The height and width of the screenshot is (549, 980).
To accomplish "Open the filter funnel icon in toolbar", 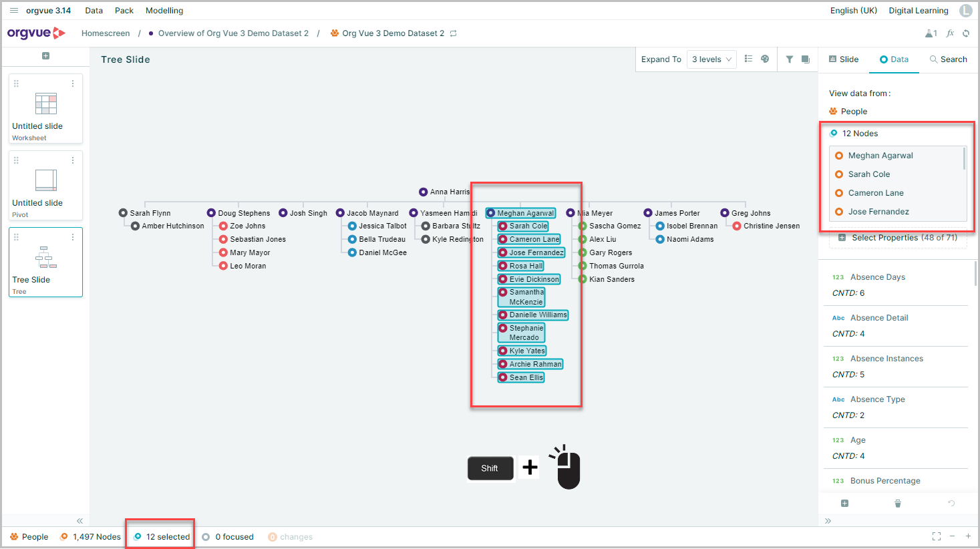I will 790,59.
